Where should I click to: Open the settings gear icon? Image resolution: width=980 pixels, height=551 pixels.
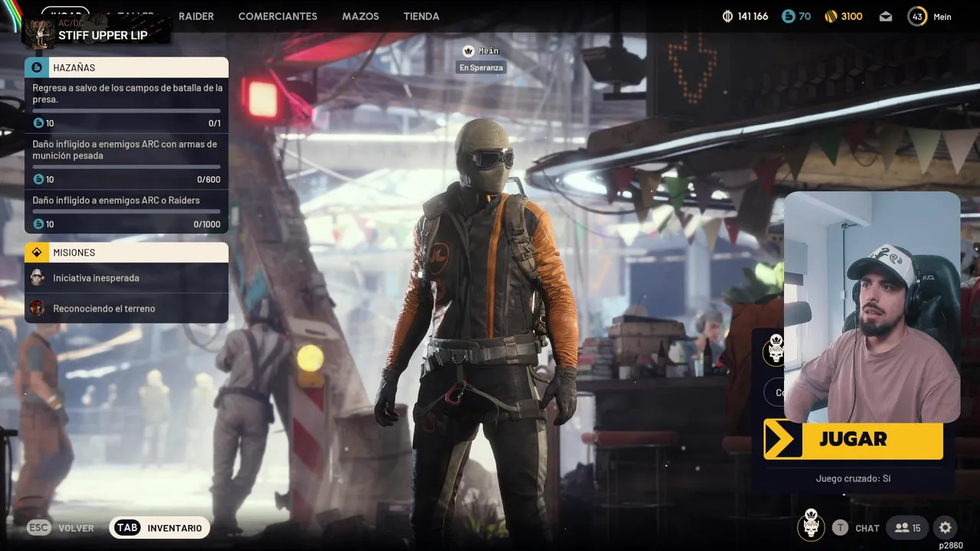tap(946, 527)
